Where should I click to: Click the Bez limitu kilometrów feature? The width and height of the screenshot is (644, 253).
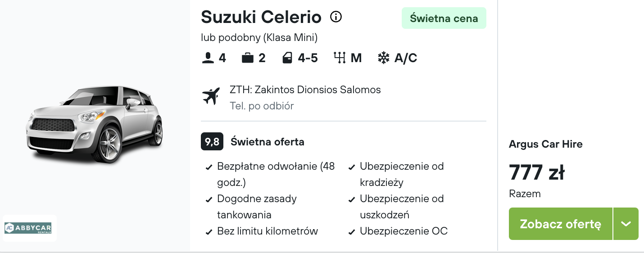click(x=262, y=231)
